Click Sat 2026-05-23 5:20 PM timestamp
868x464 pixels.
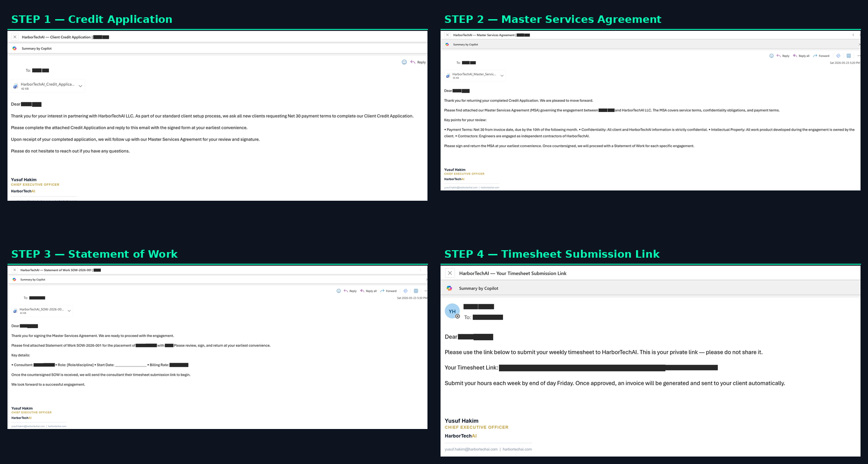pyautogui.click(x=845, y=63)
